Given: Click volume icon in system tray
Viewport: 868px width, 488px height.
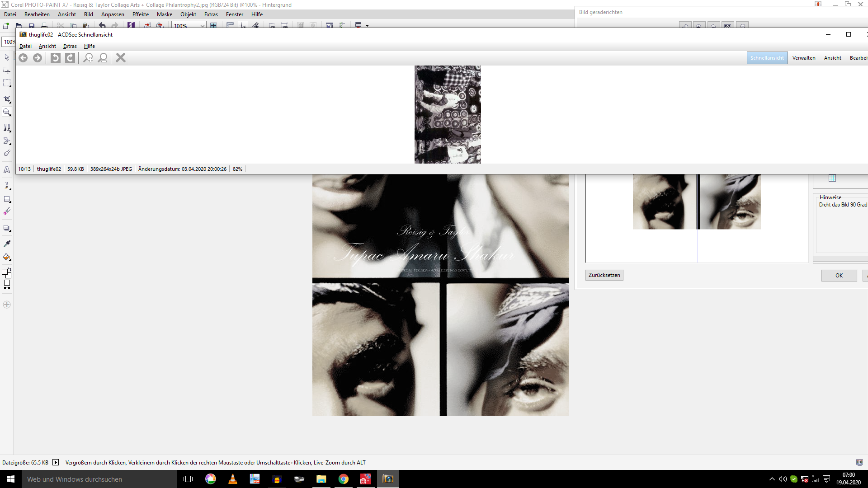Looking at the screenshot, I should [x=783, y=479].
